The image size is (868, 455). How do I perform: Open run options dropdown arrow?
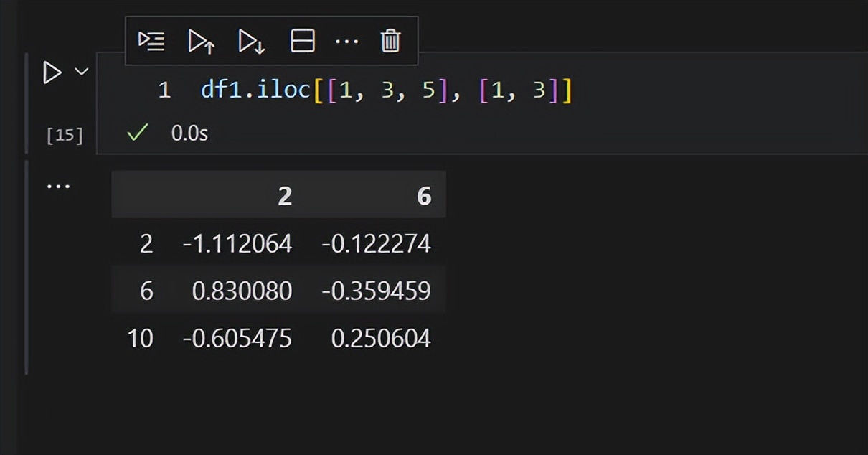click(x=82, y=72)
